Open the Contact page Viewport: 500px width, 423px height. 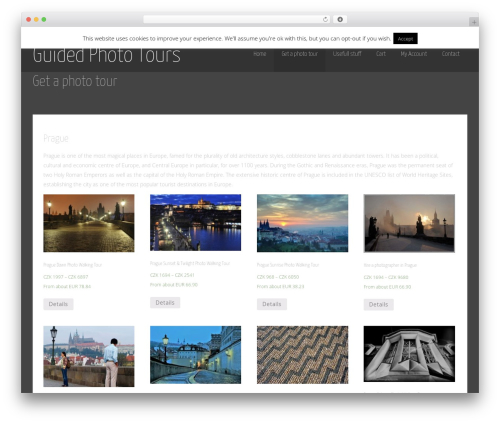coord(451,54)
